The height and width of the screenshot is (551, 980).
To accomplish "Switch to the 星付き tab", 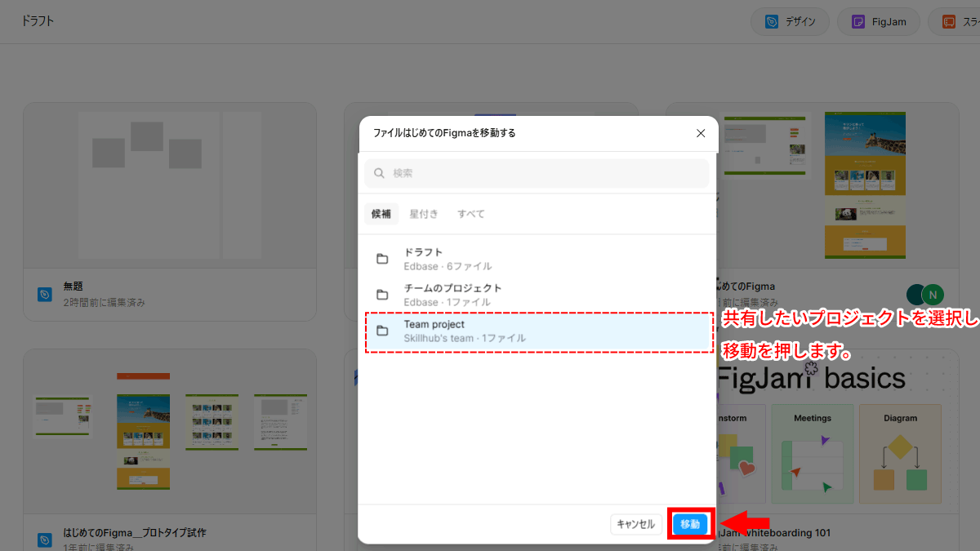I will pyautogui.click(x=424, y=214).
